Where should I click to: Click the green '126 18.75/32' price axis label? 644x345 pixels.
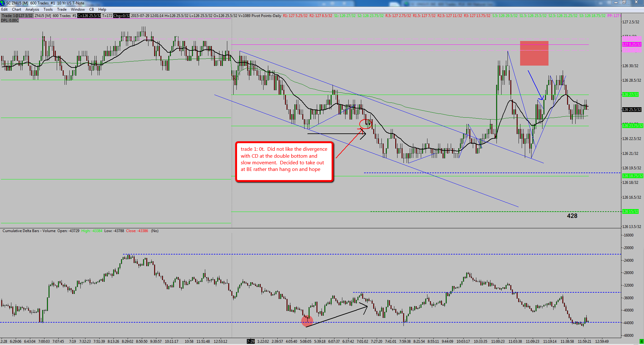click(632, 176)
